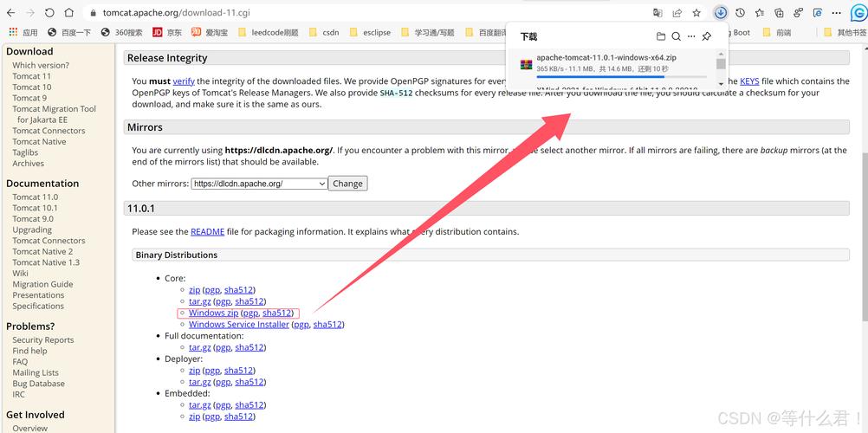Open the browser settings three-dot menu
This screenshot has width=868, height=433.
[837, 13]
